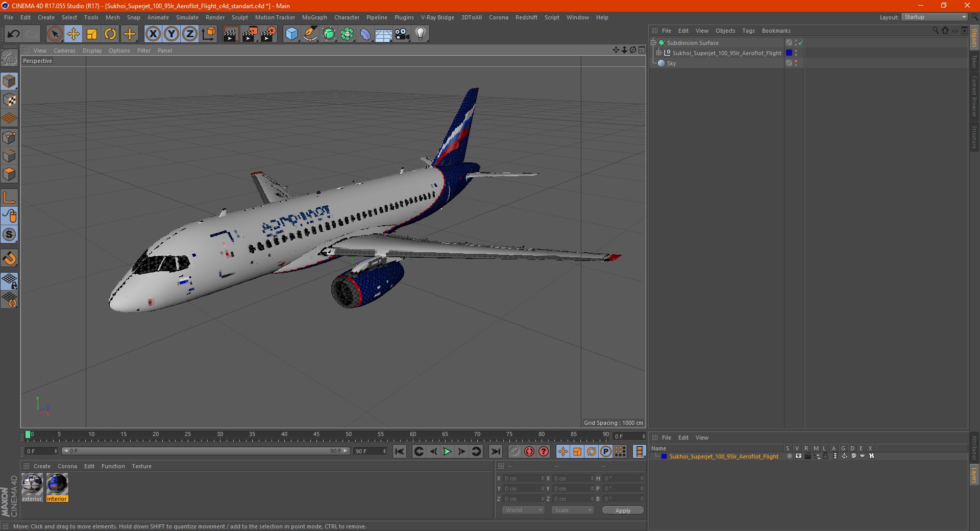Select the Sky object
This screenshot has width=980, height=531.
671,63
